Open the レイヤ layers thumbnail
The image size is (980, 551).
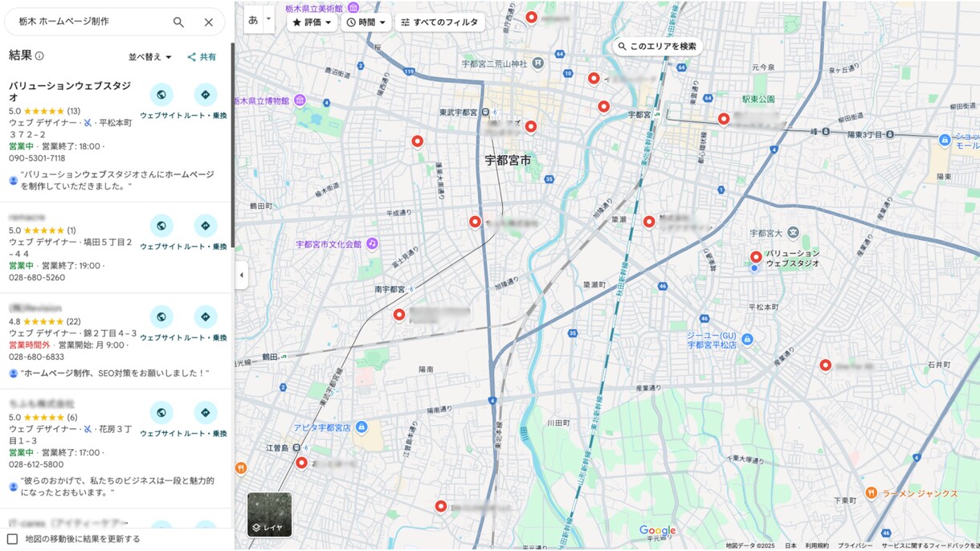point(270,515)
